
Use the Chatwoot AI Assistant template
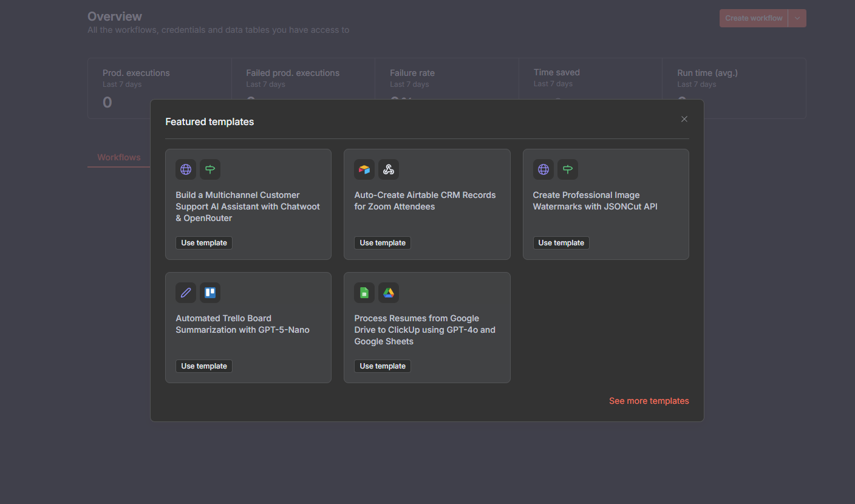pos(203,242)
